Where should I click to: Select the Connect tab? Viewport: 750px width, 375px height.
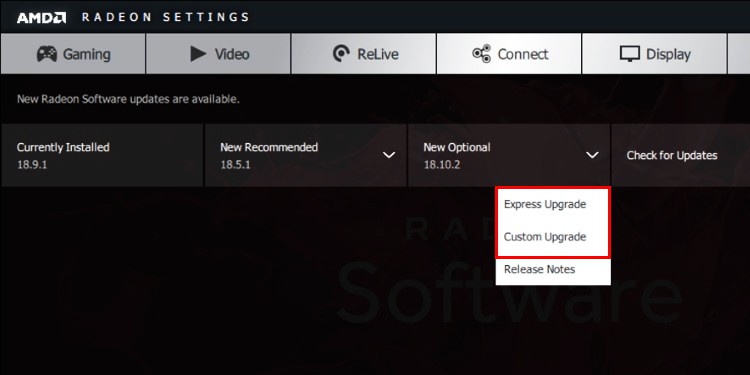509,54
